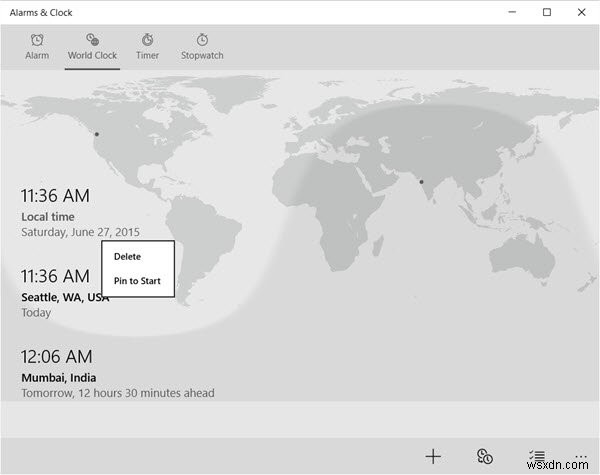Image resolution: width=600 pixels, height=475 pixels.
Task: Open the Alarm tab
Action: coord(37,47)
